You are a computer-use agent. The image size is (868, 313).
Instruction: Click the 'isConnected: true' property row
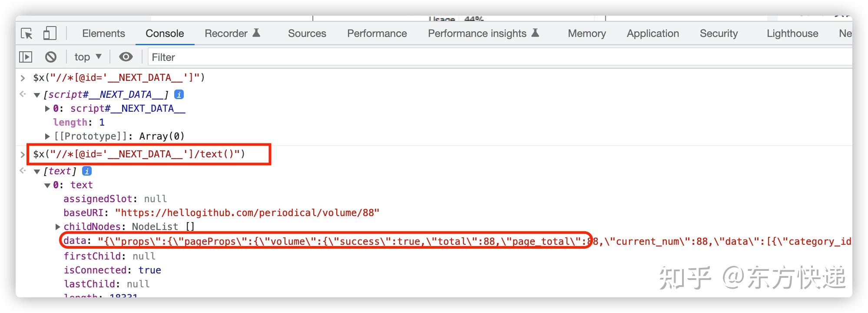tap(113, 270)
